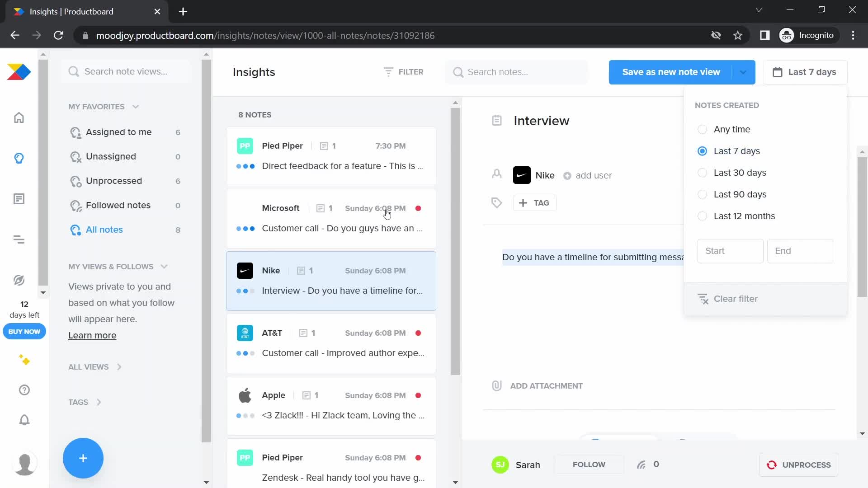Viewport: 868px width, 488px height.
Task: Click the UNPROCESS button
Action: pos(798,465)
